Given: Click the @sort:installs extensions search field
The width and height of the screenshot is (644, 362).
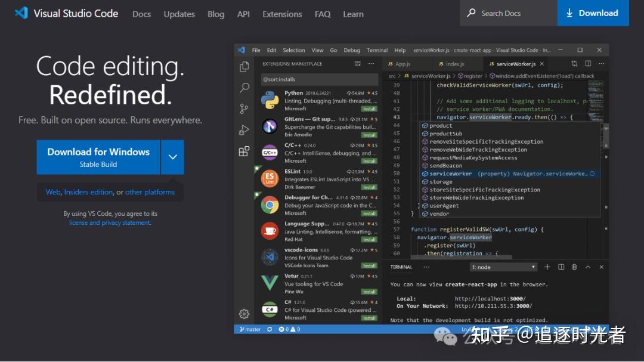Looking at the screenshot, I should (319, 79).
